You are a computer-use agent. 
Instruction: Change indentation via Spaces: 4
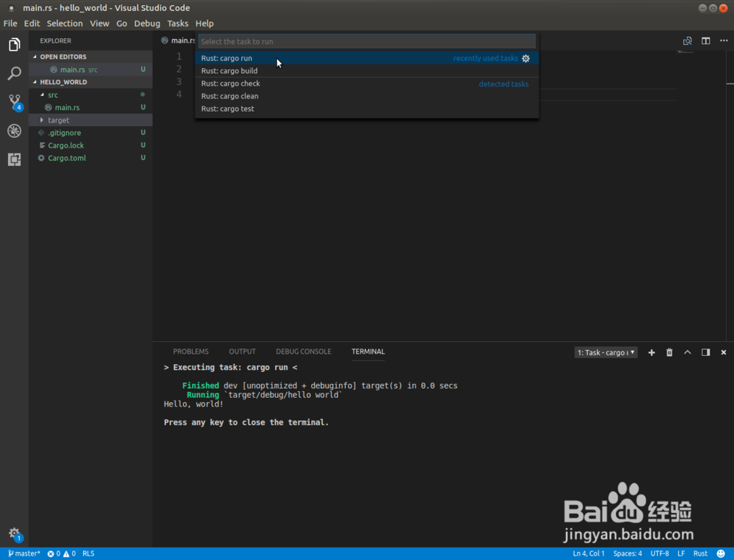pyautogui.click(x=628, y=553)
